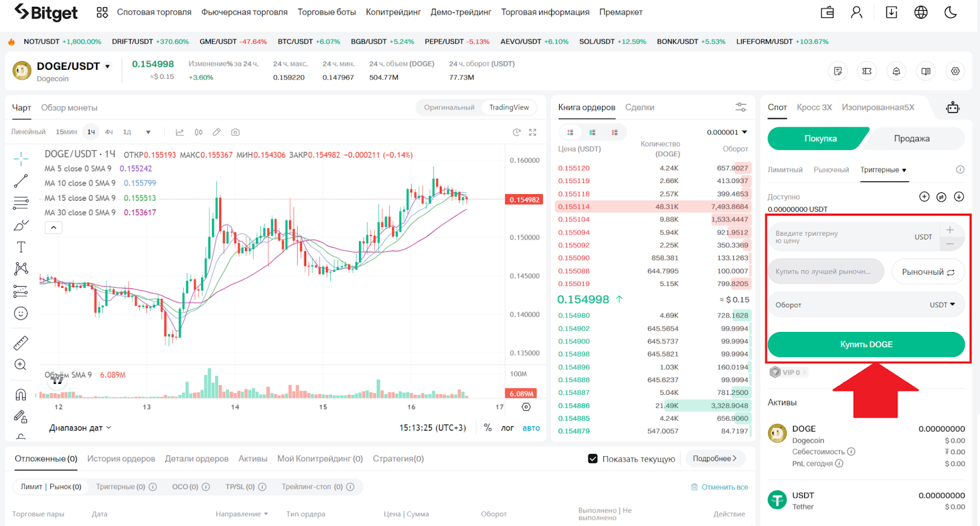980x526 pixels.
Task: Select Продажа sell side
Action: tap(913, 138)
